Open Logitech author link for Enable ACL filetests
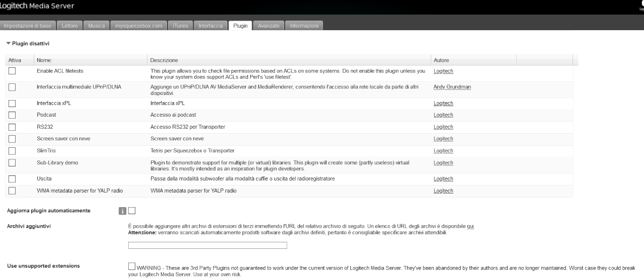Screen dimensions: 644x279 tap(443, 71)
